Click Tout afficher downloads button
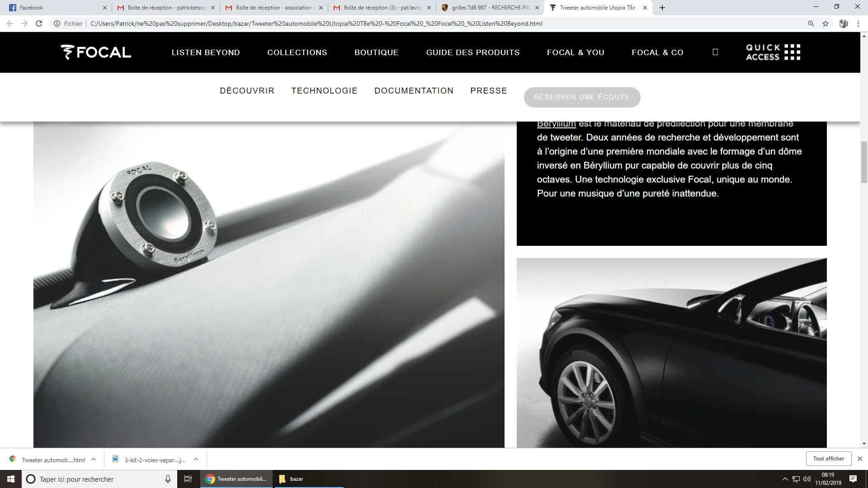Viewport: 868px width, 488px height. (828, 459)
